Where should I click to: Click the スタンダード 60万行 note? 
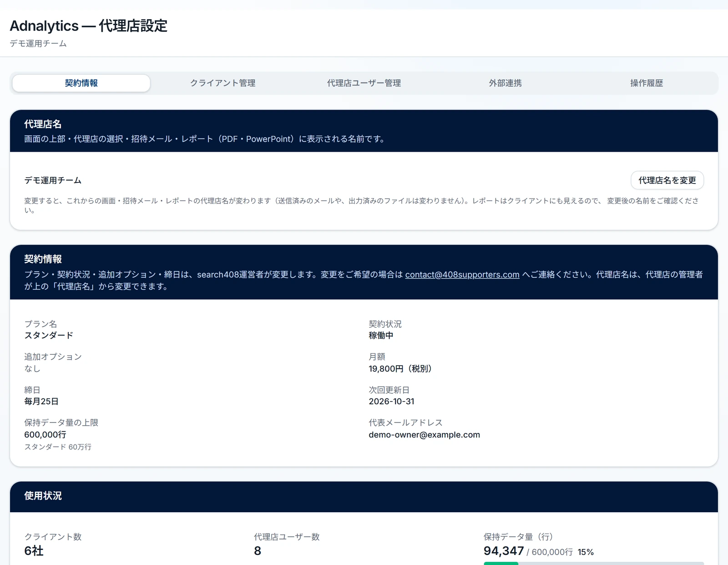pos(58,447)
